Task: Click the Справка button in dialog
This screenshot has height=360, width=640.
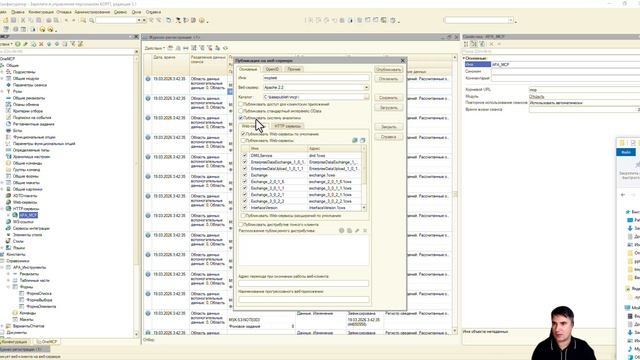Action: click(388, 137)
